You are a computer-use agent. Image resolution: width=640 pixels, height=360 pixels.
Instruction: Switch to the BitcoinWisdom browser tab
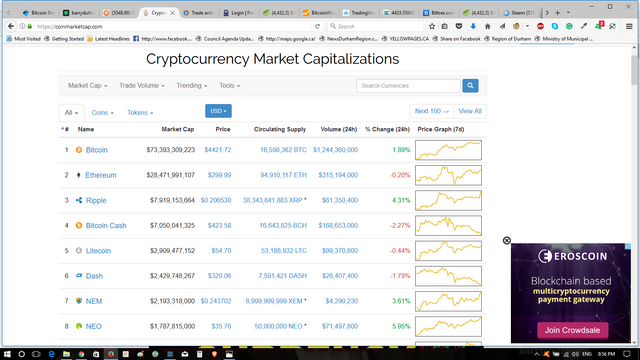319,13
